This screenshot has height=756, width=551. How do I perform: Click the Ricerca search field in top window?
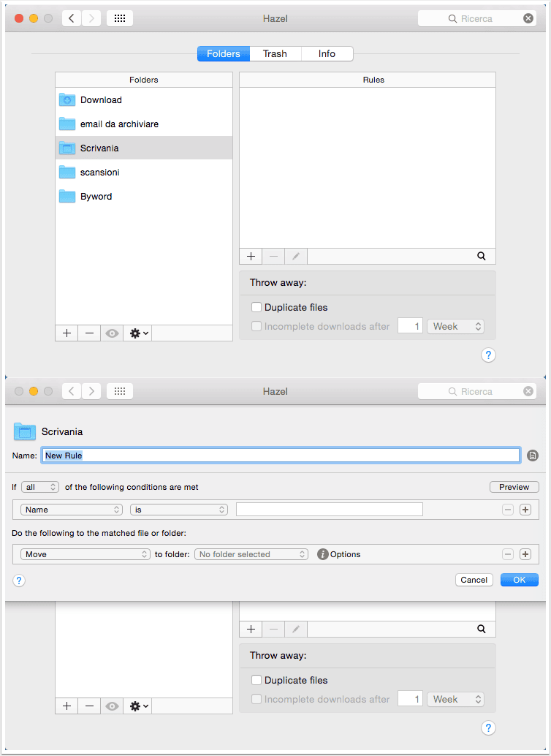(477, 18)
